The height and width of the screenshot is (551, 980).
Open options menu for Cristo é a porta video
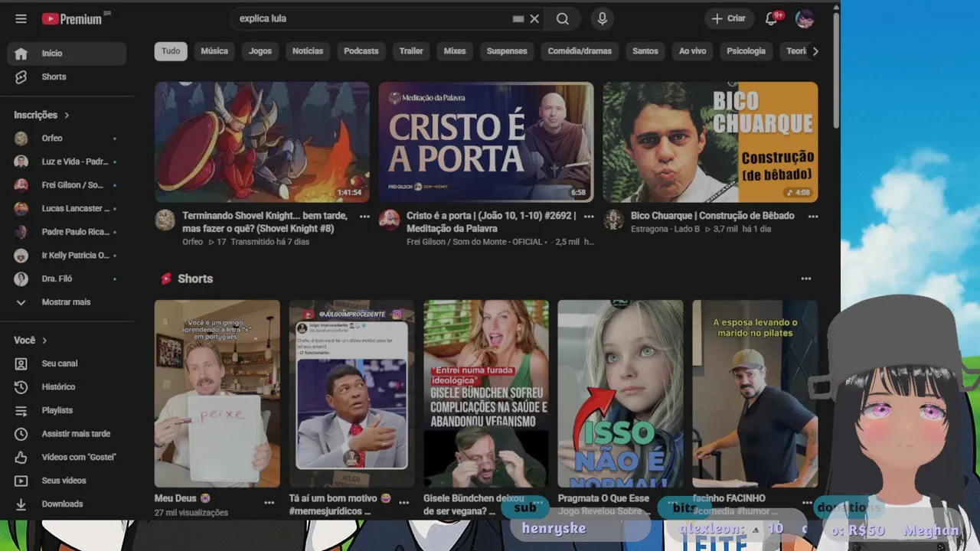click(589, 217)
